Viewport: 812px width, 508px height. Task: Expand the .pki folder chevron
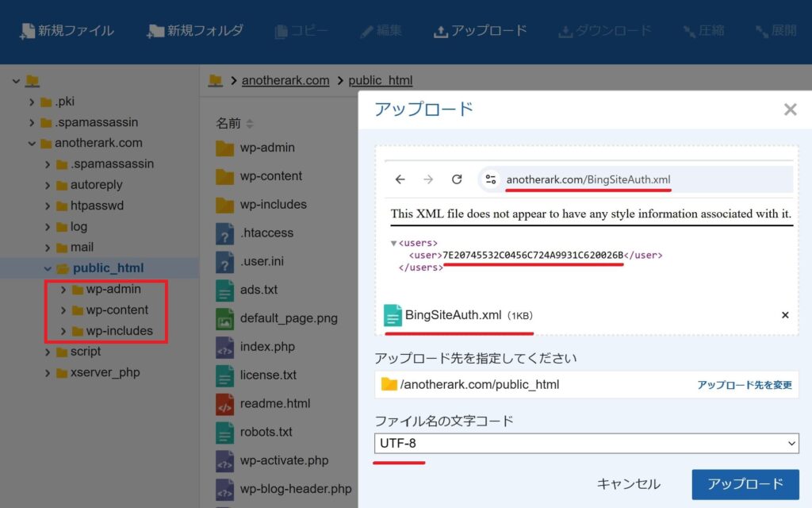(32, 102)
